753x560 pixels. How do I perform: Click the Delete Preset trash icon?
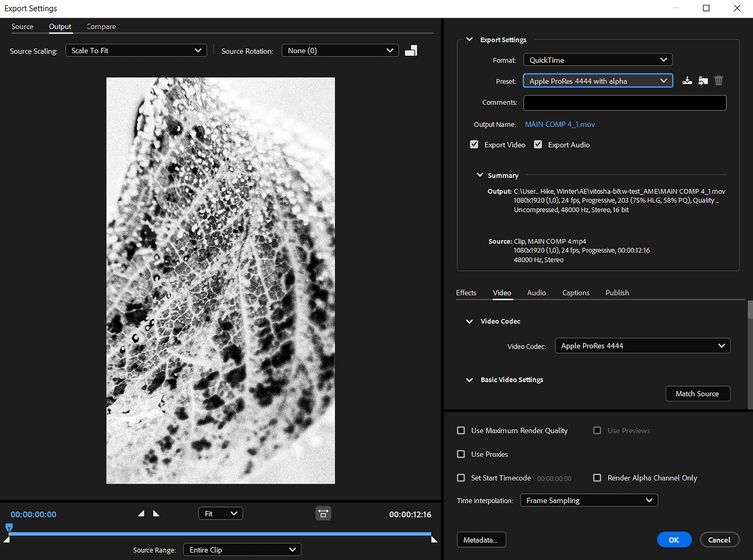[x=719, y=81]
